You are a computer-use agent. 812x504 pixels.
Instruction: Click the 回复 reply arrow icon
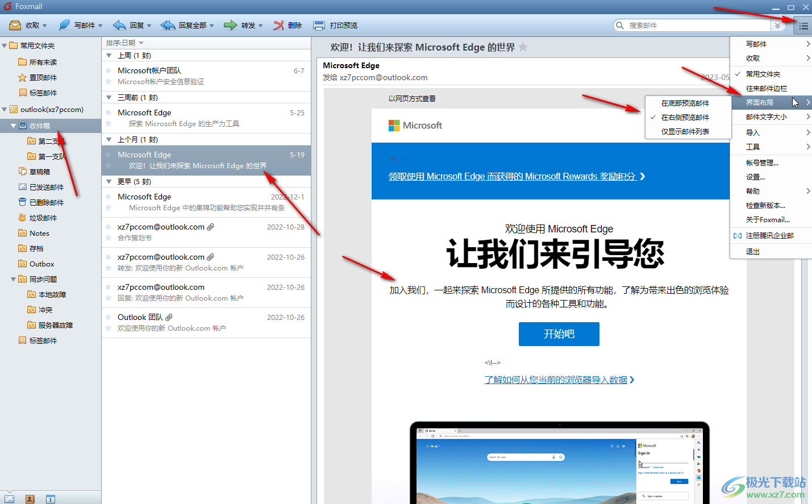point(119,26)
